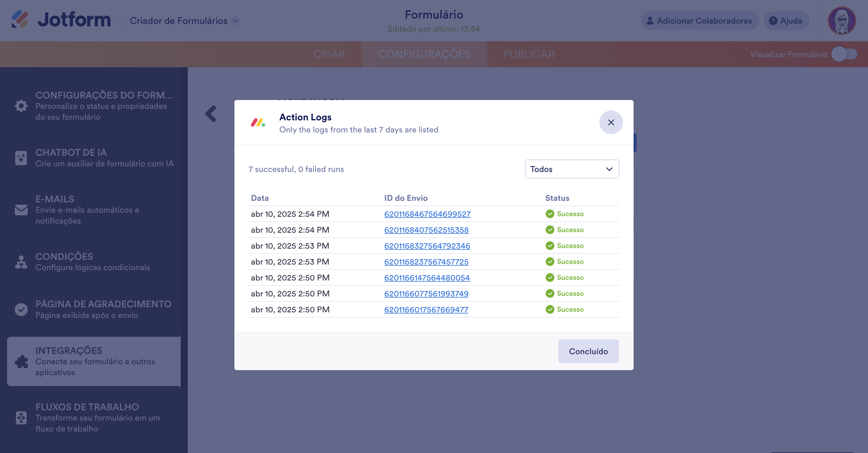868x453 pixels.
Task: Open the Chatbot de IA sidebar section
Action: [x=94, y=158]
